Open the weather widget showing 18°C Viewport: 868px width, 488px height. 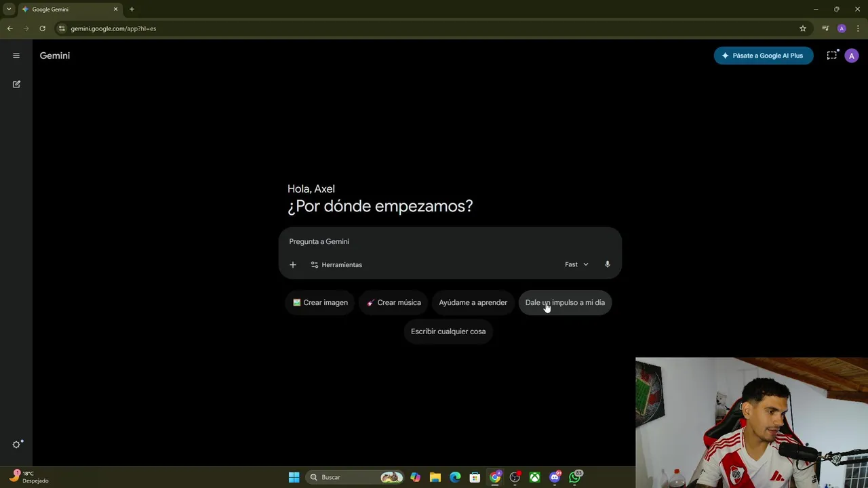pos(29,477)
